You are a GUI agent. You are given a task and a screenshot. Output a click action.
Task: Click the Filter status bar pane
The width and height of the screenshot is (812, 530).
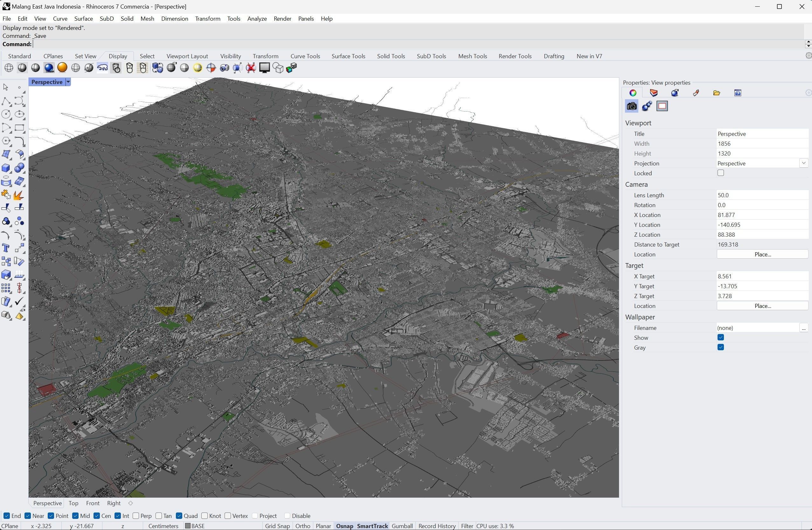click(x=467, y=526)
